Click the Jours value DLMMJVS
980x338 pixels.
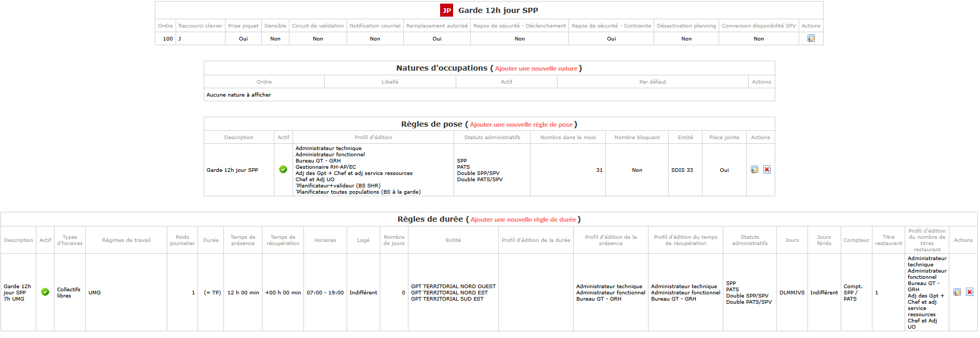tap(792, 293)
